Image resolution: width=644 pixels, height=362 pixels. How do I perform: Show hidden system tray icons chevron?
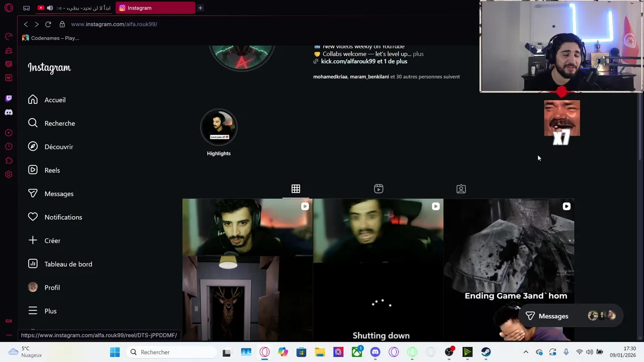[x=526, y=352]
